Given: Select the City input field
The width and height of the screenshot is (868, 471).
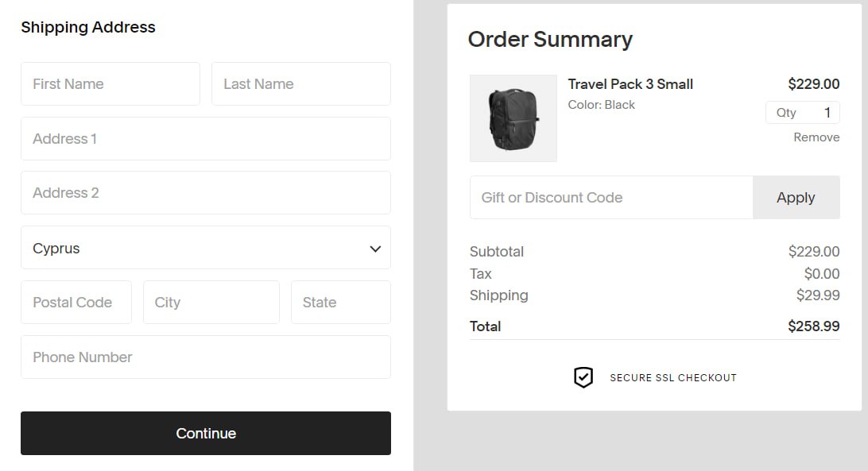Looking at the screenshot, I should pyautogui.click(x=211, y=303).
